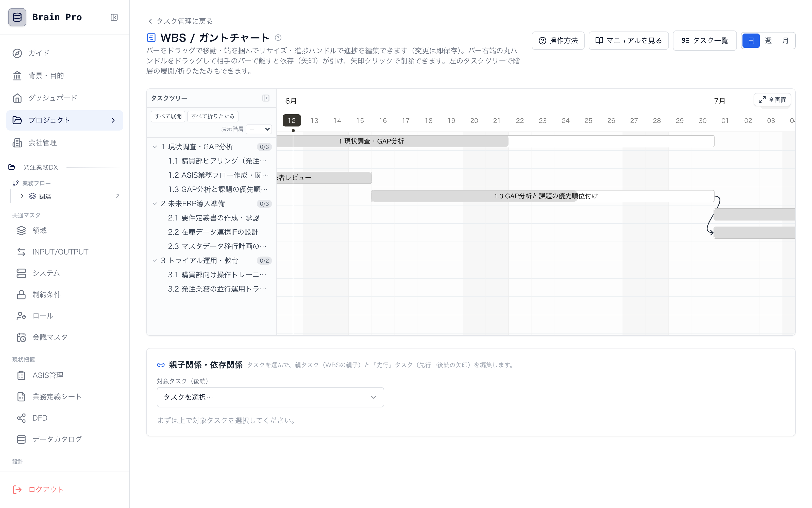This screenshot has width=812, height=508.
Task: Select tree item 2.2 在庫データ連携IFの設計
Action: [213, 232]
